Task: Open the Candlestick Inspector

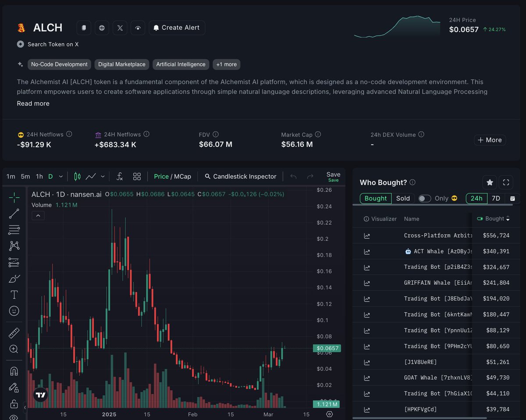Action: (x=241, y=176)
